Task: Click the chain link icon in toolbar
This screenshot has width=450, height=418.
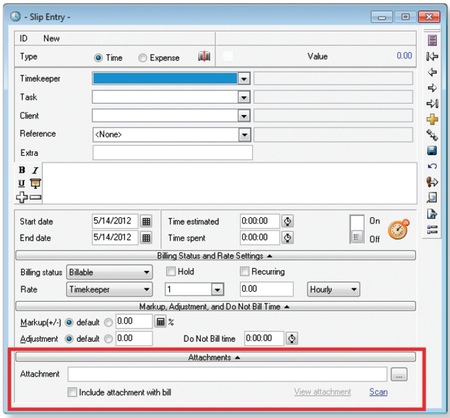Action: [x=432, y=135]
